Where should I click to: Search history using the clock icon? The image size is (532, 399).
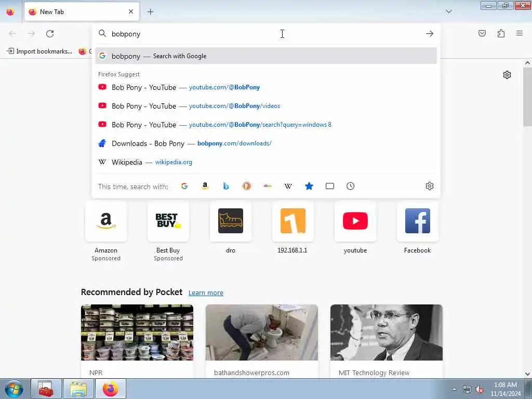point(351,186)
